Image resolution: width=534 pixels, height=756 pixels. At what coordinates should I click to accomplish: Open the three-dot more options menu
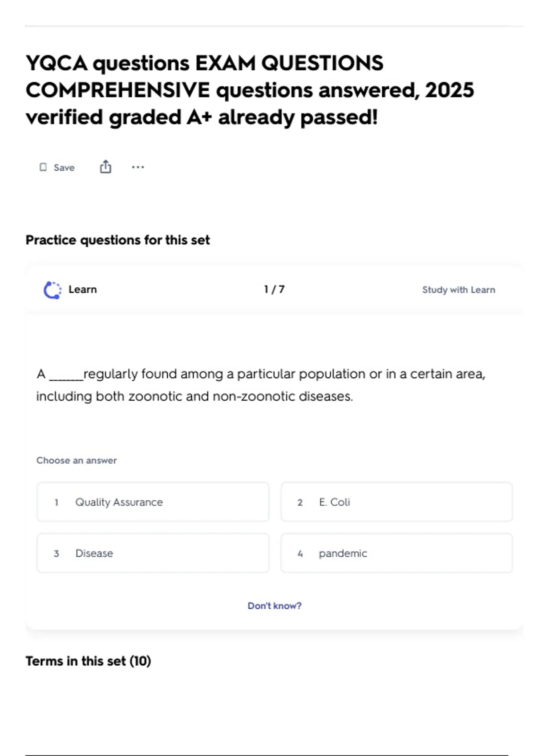coord(138,167)
